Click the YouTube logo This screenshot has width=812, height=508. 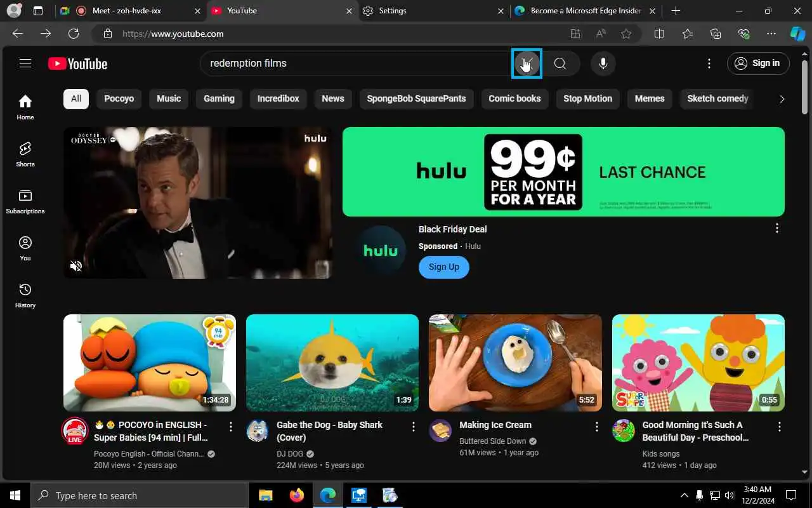pos(77,63)
